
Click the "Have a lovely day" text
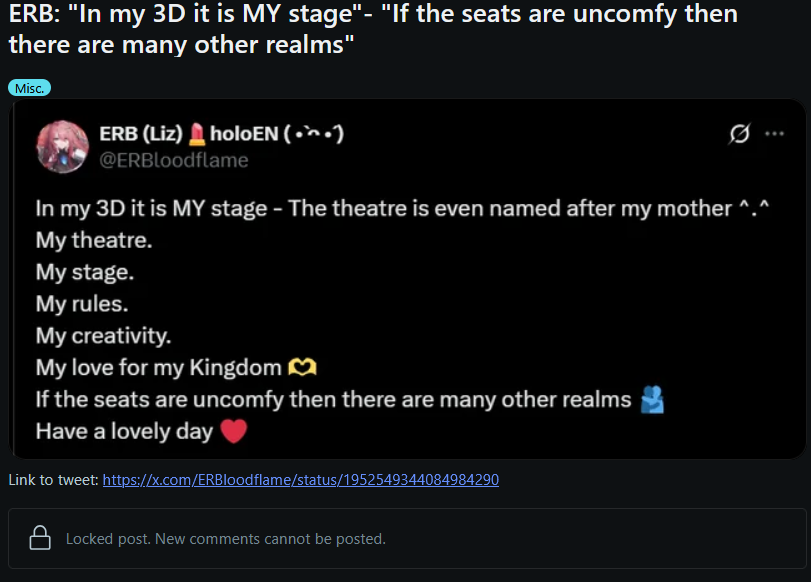(124, 432)
